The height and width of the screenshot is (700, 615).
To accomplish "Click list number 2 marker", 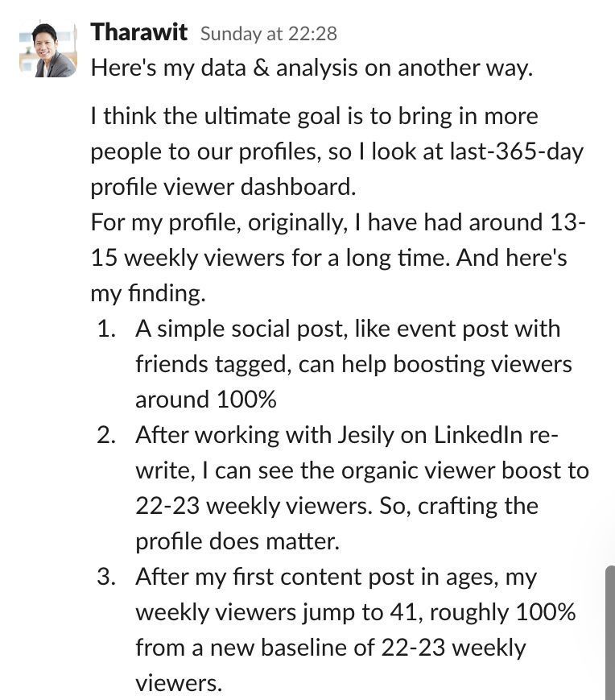I will [106, 435].
